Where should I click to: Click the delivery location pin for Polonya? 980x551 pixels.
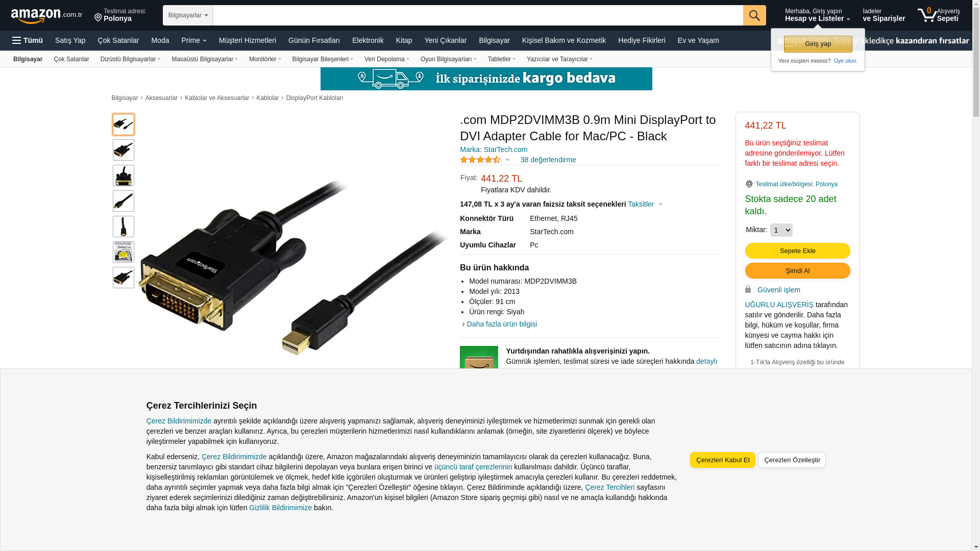tap(98, 18)
